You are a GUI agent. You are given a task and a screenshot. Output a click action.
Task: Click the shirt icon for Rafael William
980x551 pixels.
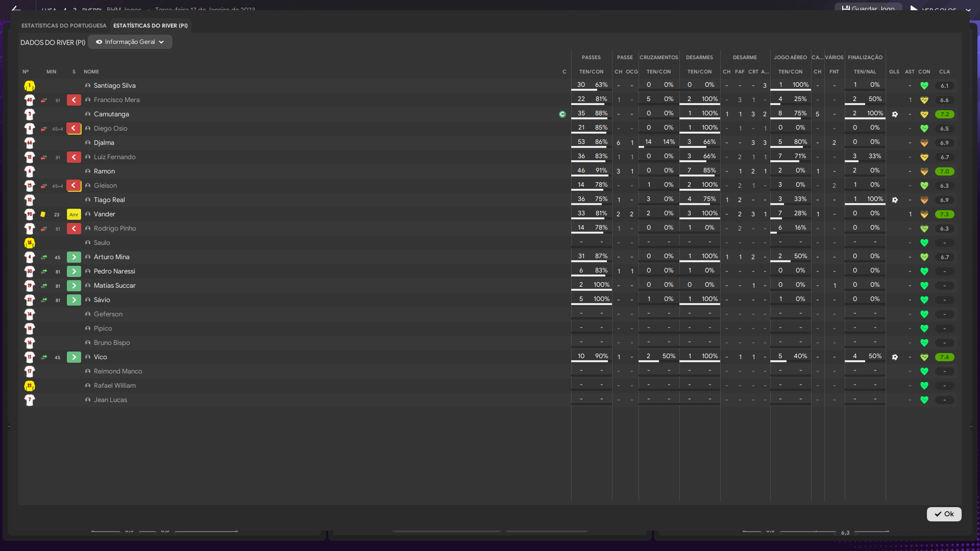click(30, 386)
